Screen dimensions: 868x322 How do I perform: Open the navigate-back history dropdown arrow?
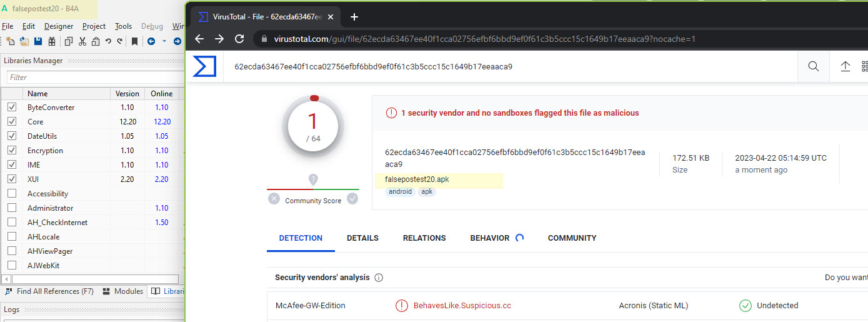pos(164,41)
